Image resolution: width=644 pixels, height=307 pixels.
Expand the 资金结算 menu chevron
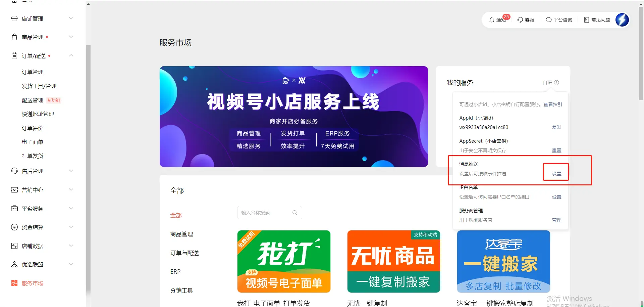coord(71,227)
